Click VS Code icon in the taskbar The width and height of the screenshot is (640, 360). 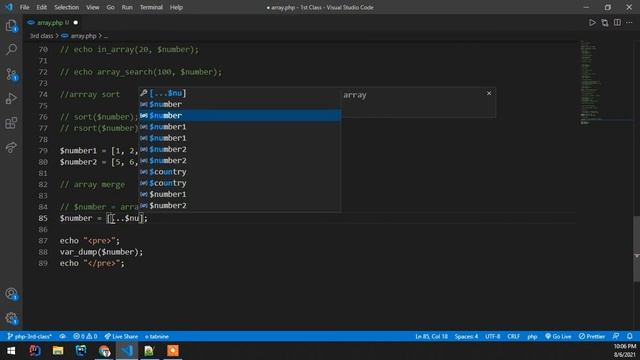tap(127, 351)
